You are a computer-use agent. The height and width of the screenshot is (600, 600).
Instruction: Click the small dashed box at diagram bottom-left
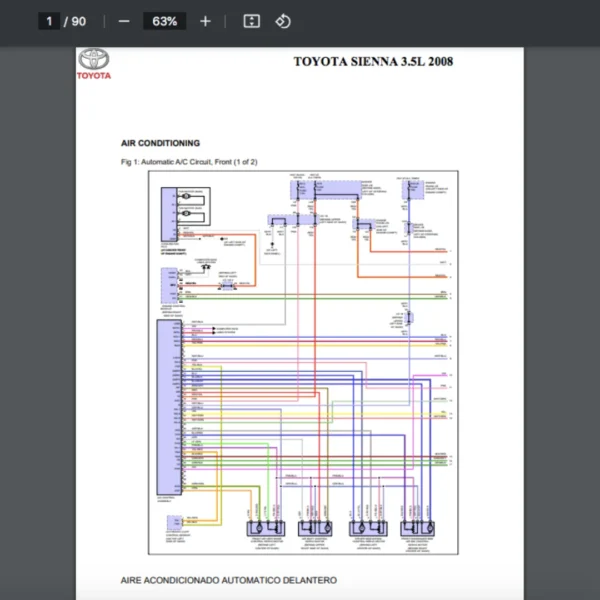point(175,523)
